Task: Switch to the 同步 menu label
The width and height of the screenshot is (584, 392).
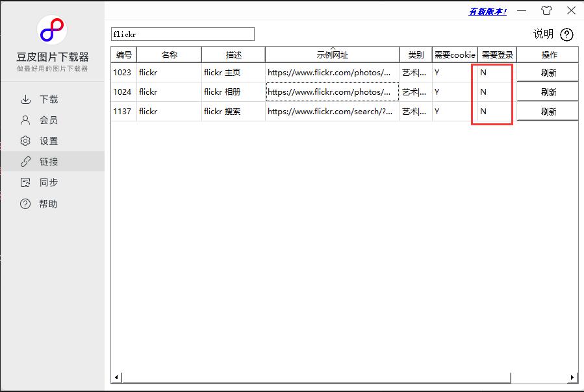Action: (49, 182)
